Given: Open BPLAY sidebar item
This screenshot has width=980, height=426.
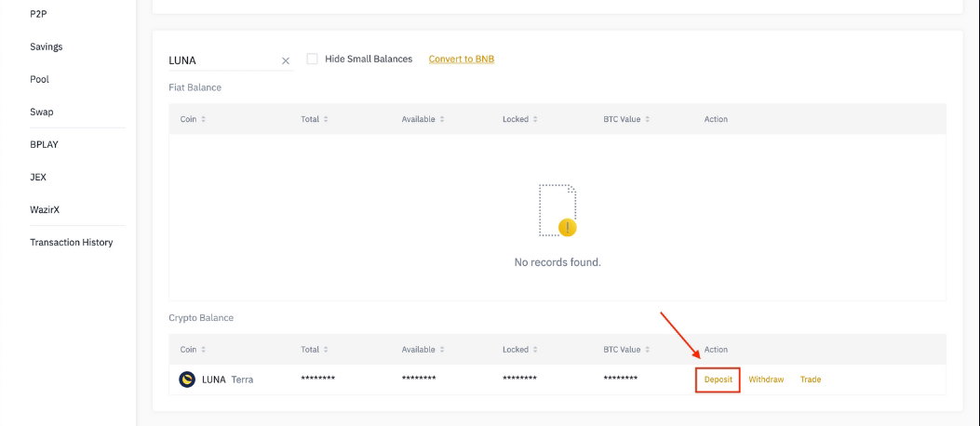Looking at the screenshot, I should coord(45,144).
